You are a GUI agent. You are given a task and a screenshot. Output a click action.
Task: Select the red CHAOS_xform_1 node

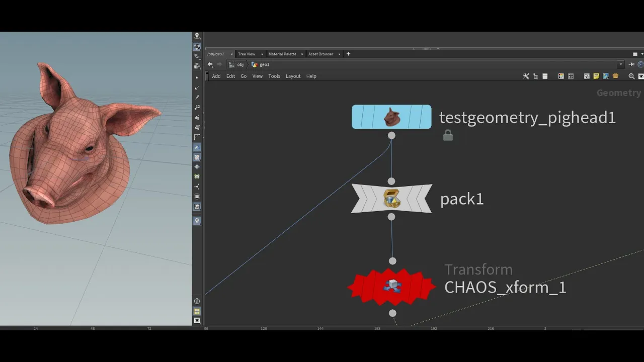pos(391,287)
